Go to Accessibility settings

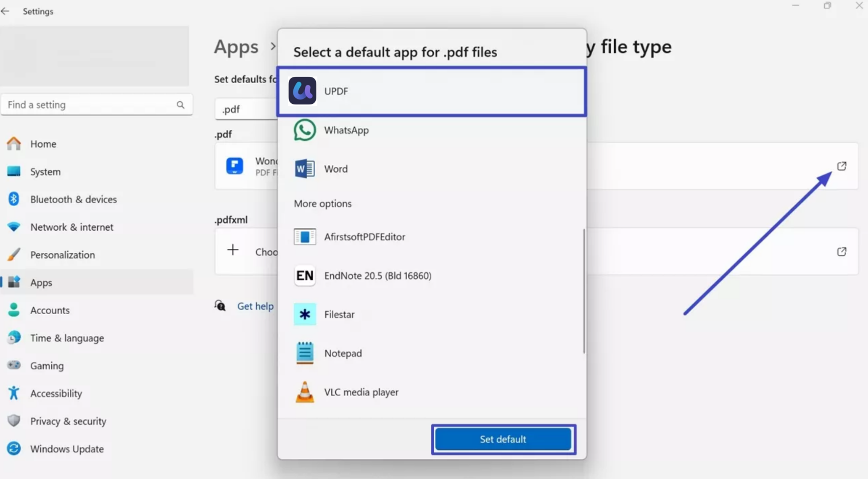click(97, 393)
